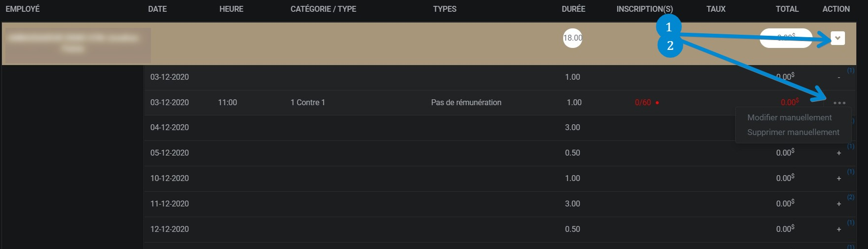Click the DATE column header
868x249 pixels.
157,9
